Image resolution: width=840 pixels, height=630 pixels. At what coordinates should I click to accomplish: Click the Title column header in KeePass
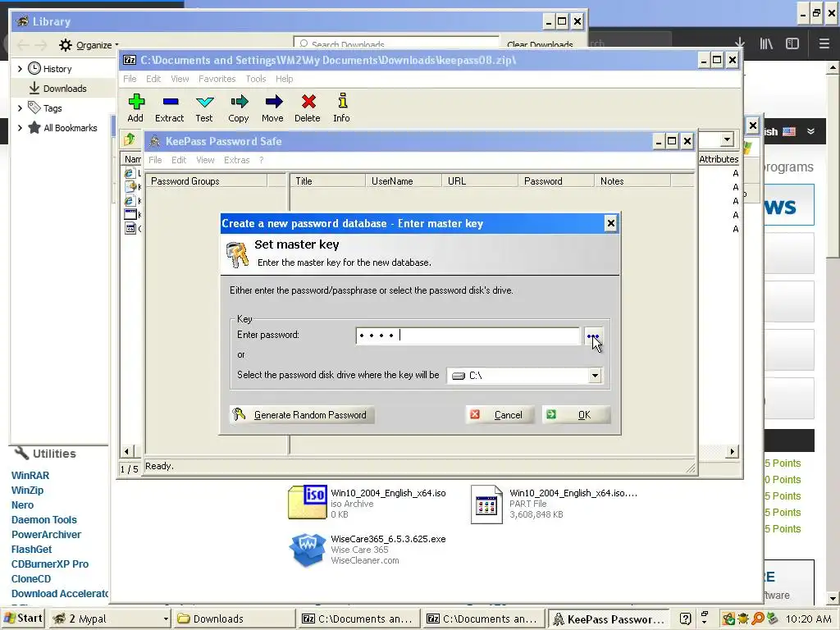coord(327,181)
